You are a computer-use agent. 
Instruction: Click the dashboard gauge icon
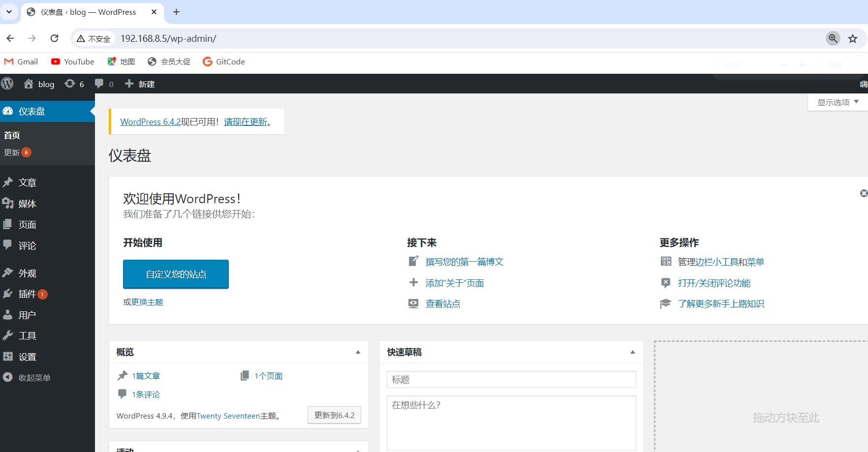(x=8, y=111)
